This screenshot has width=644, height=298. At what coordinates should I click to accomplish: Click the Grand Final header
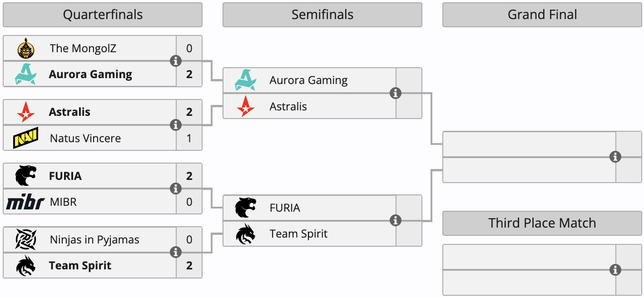click(x=542, y=15)
